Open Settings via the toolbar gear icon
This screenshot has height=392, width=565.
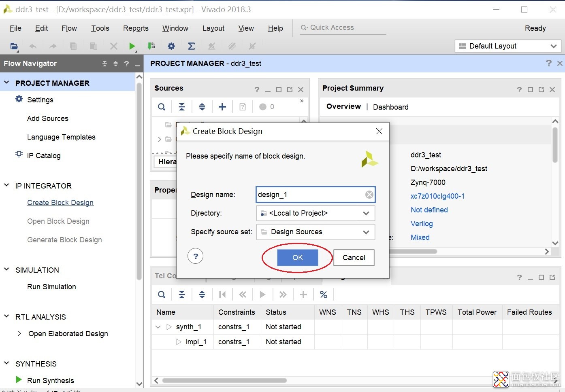(x=171, y=46)
